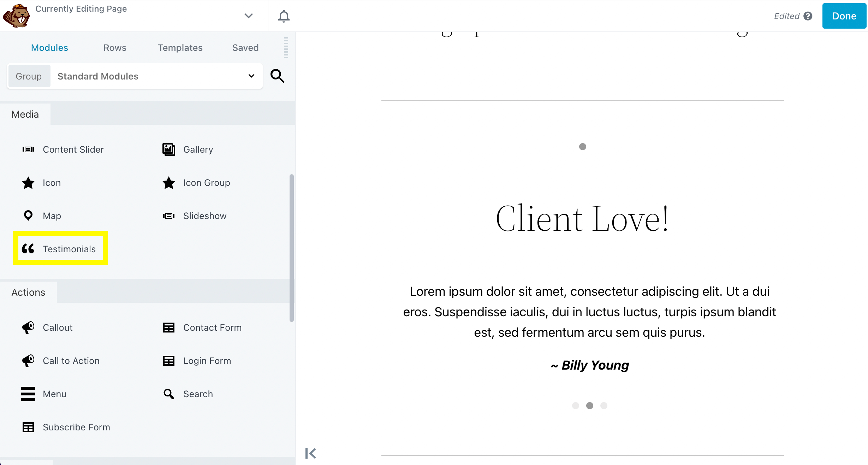Switch to the Templates tab
This screenshot has height=465, width=868.
click(180, 48)
